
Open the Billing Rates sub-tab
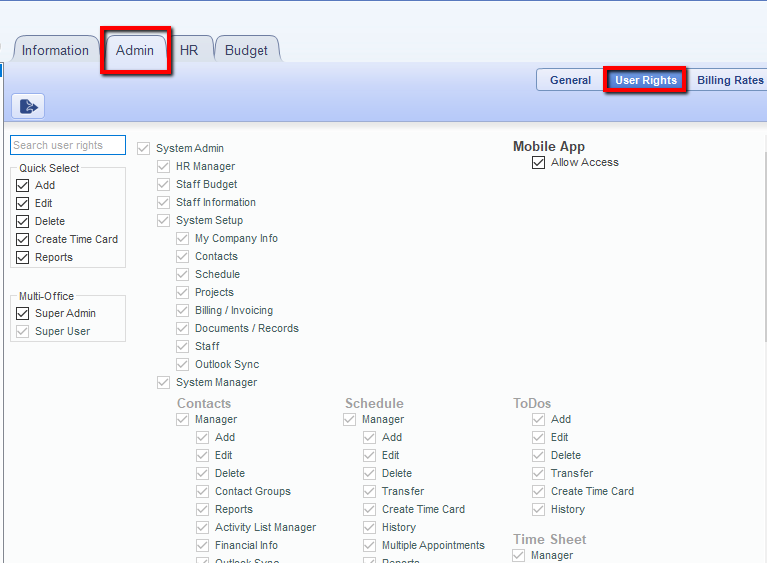click(730, 80)
